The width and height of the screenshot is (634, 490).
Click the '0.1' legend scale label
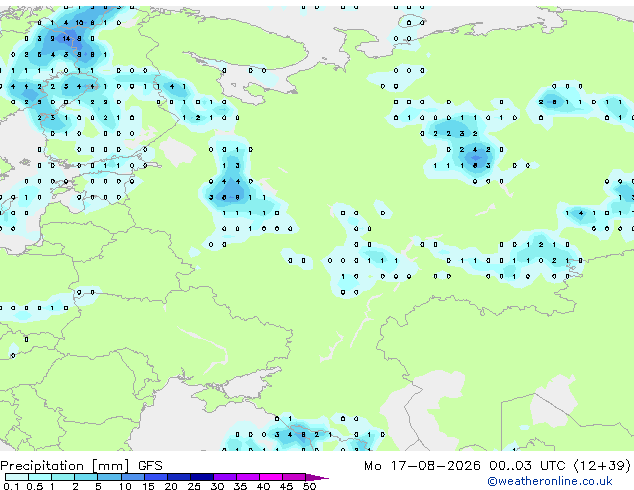11,486
